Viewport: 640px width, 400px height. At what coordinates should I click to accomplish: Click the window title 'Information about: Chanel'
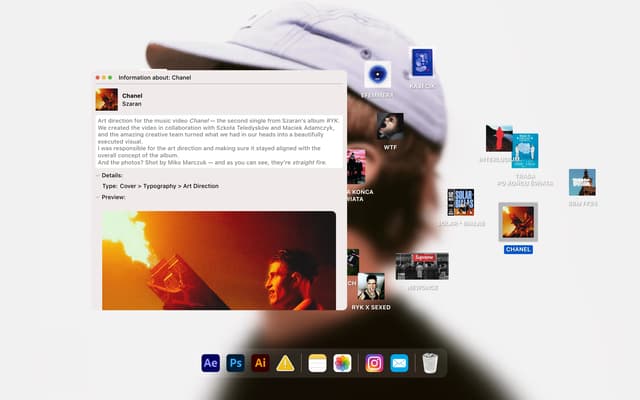pyautogui.click(x=155, y=78)
